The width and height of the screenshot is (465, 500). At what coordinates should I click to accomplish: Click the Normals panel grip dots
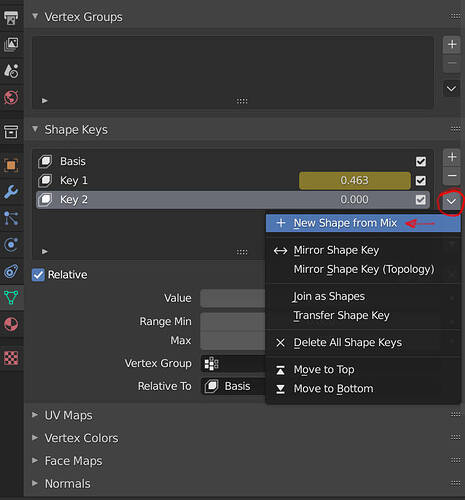click(455, 483)
